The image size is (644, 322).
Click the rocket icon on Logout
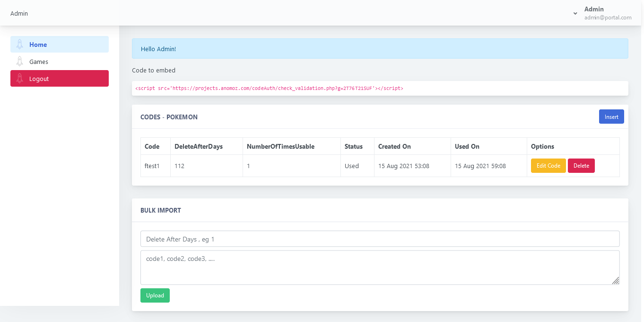(x=19, y=79)
